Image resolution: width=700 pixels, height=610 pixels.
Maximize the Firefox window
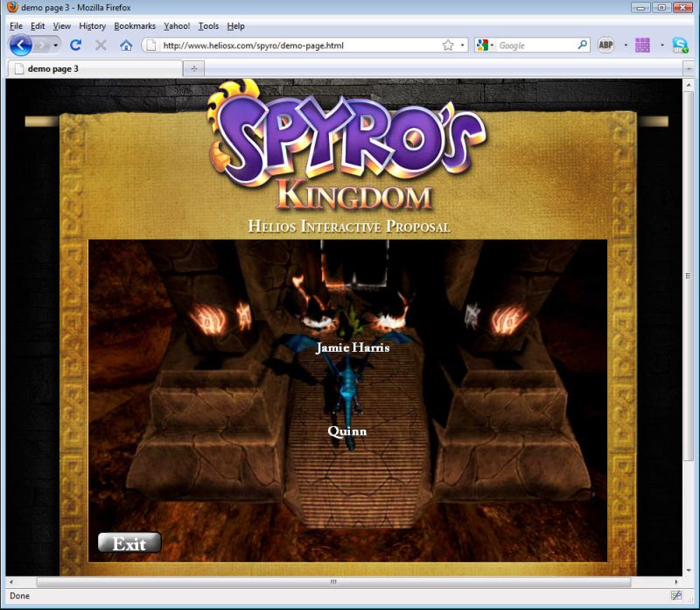[661, 7]
